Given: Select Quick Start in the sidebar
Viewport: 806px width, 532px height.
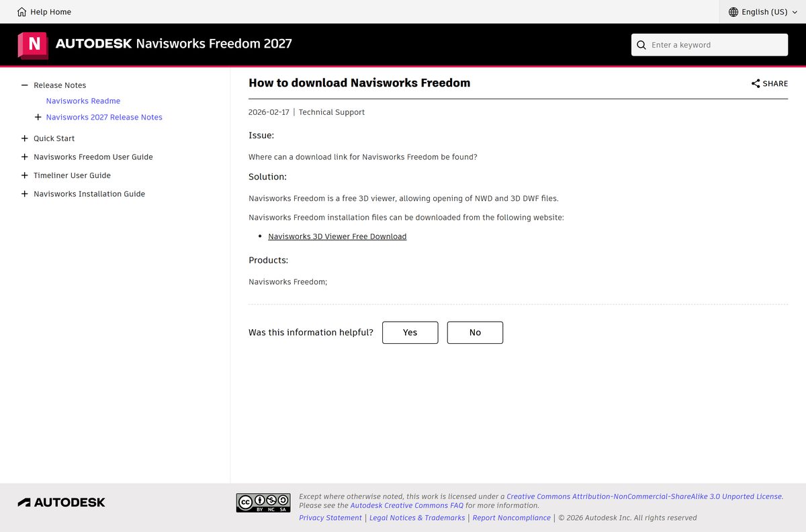Looking at the screenshot, I should coord(54,138).
